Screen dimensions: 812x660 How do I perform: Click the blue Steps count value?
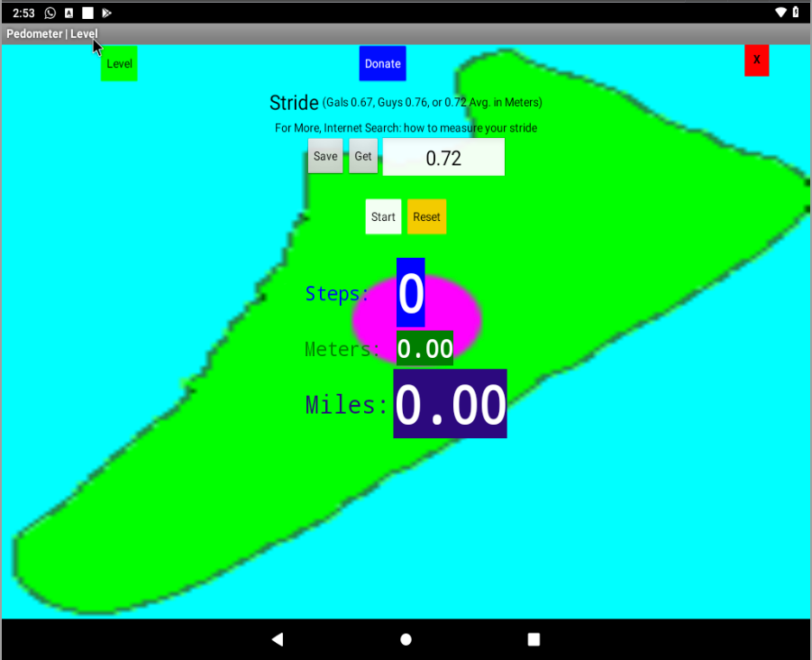(x=411, y=293)
